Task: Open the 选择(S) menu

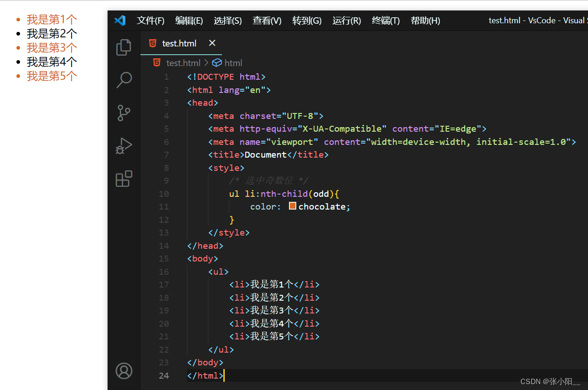Action: [x=228, y=21]
